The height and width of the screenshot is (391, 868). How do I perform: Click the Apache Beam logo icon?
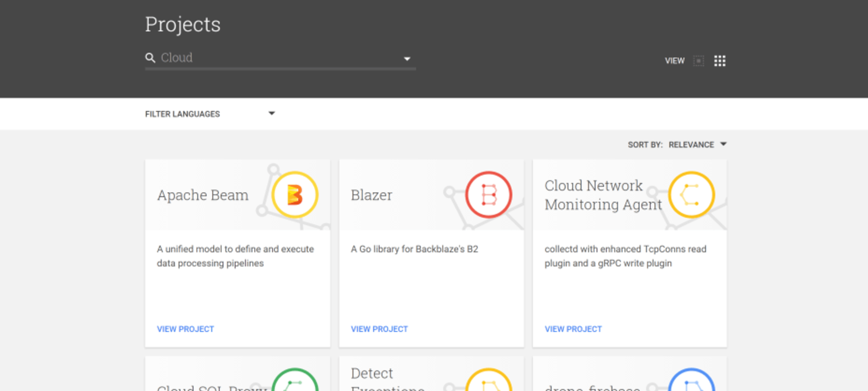[x=295, y=195]
